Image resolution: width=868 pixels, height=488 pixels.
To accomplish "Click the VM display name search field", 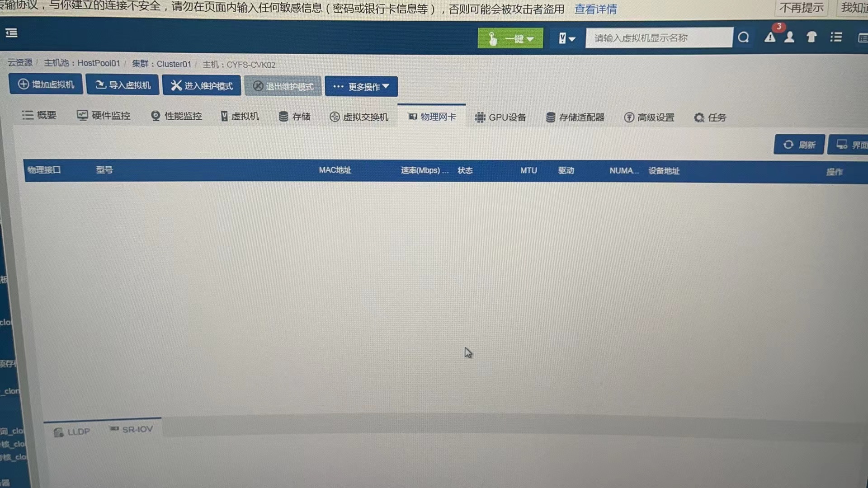I will pos(659,38).
